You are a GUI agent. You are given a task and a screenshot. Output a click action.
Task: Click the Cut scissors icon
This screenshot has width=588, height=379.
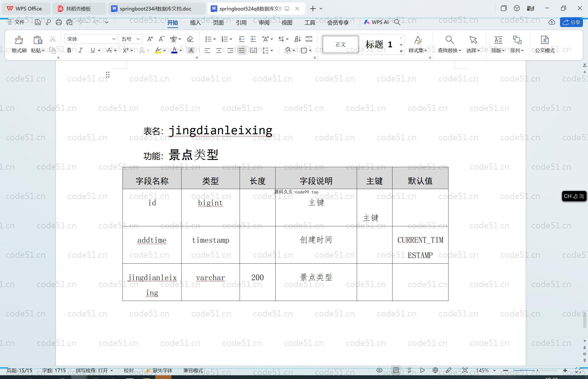click(52, 39)
